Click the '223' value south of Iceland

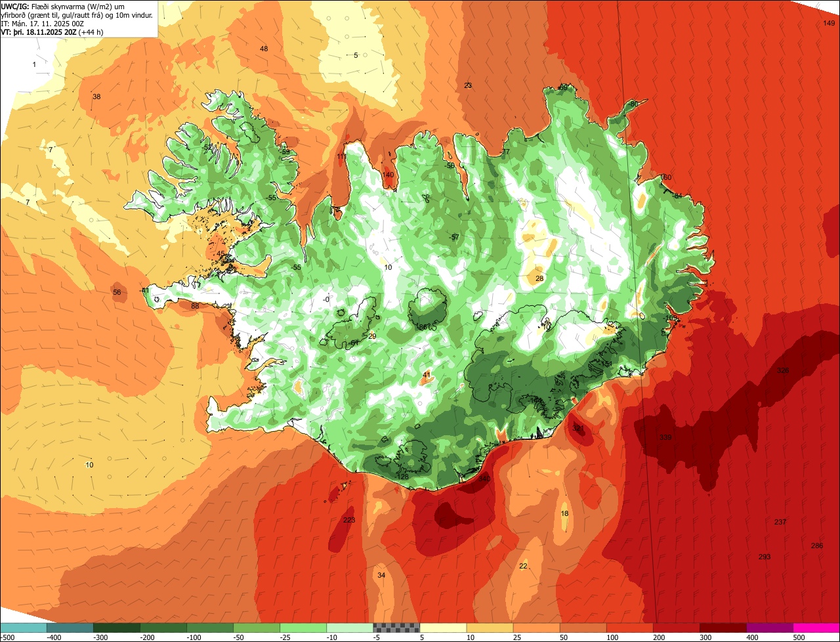point(349,521)
